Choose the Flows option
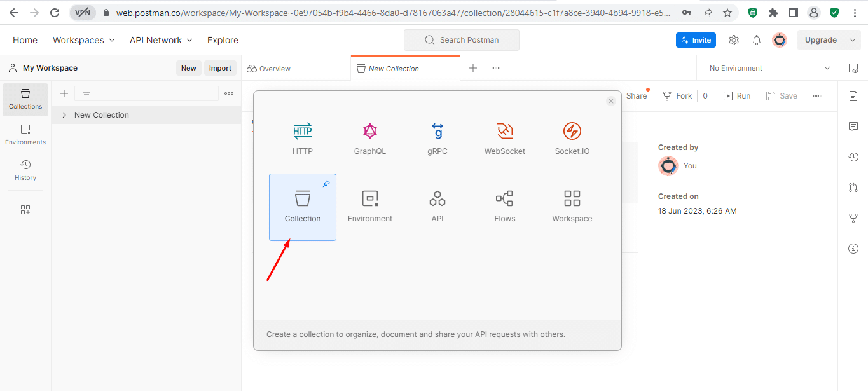 [x=505, y=207]
